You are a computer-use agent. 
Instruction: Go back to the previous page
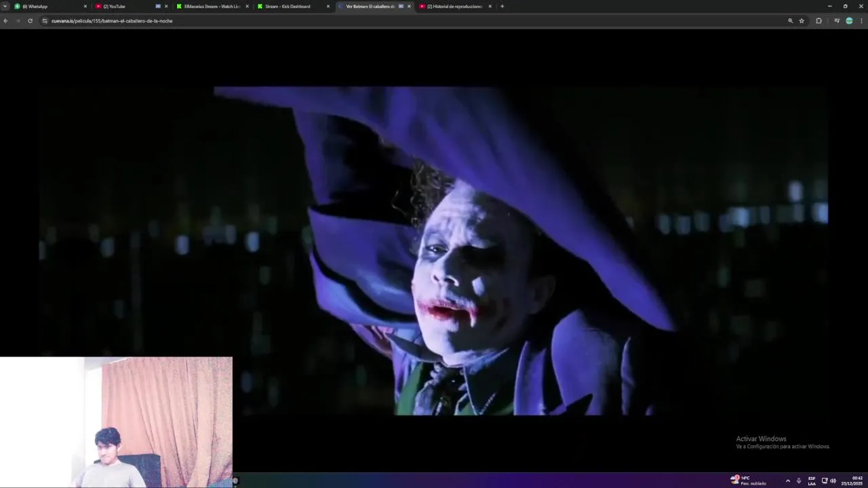pyautogui.click(x=5, y=21)
